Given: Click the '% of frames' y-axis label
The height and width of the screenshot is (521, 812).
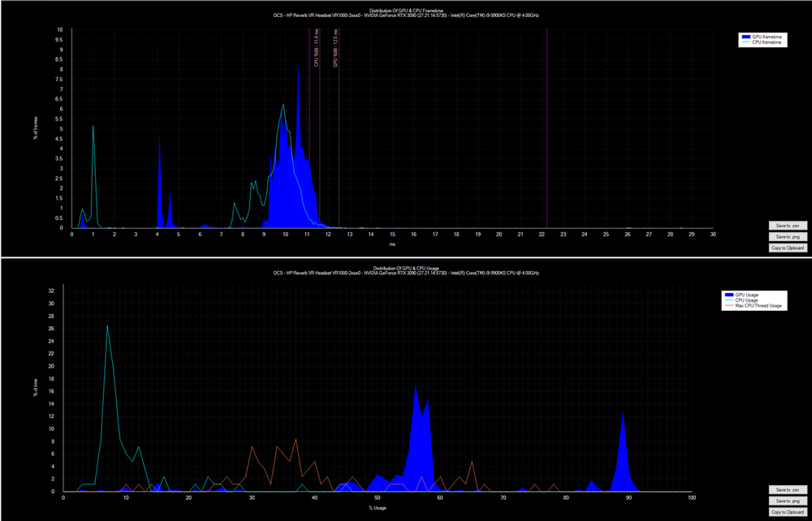Looking at the screenshot, I should pyautogui.click(x=37, y=129).
